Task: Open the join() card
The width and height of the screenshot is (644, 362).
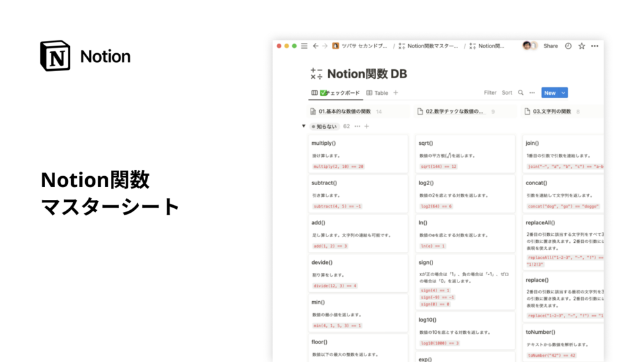Action: coord(563,154)
